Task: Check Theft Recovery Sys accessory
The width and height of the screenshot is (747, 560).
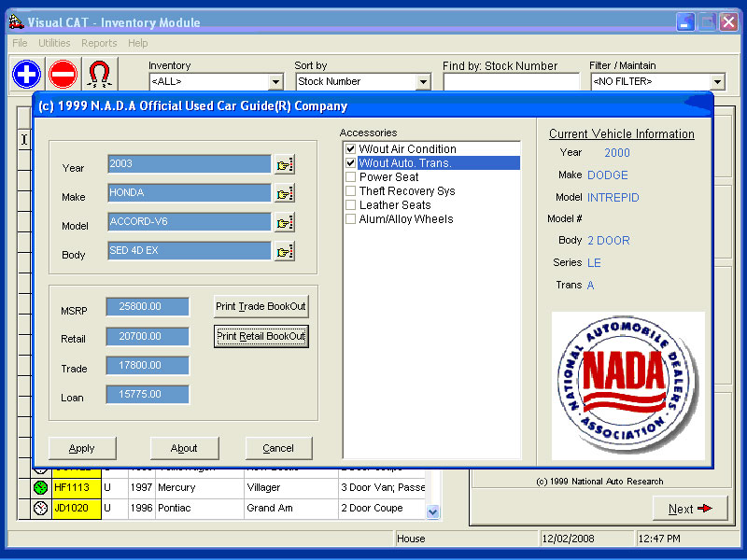Action: tap(351, 191)
